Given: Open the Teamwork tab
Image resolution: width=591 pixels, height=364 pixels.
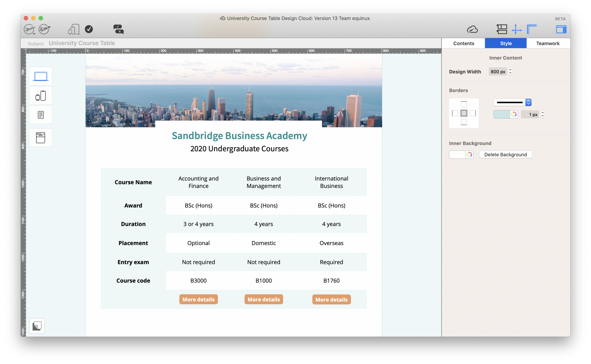Looking at the screenshot, I should point(548,43).
